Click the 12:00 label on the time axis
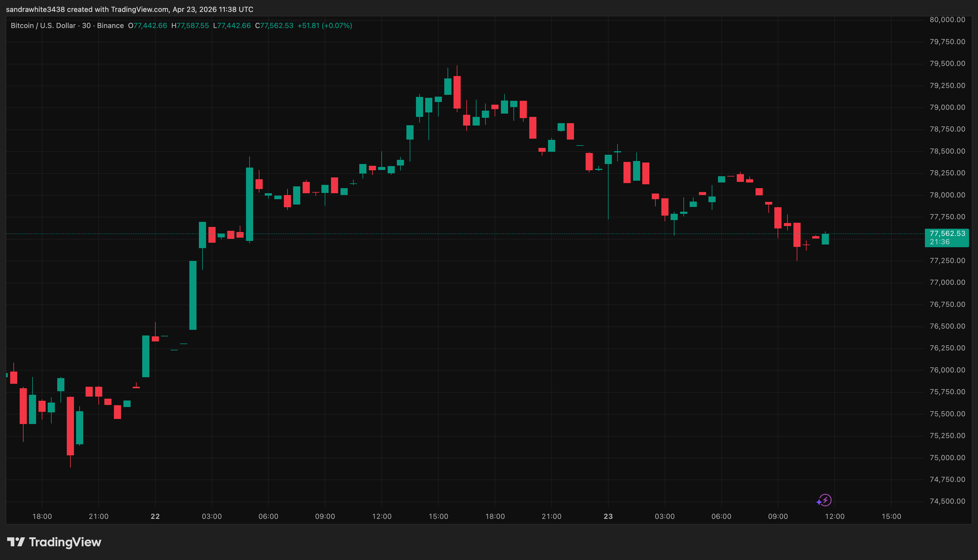 coord(382,516)
